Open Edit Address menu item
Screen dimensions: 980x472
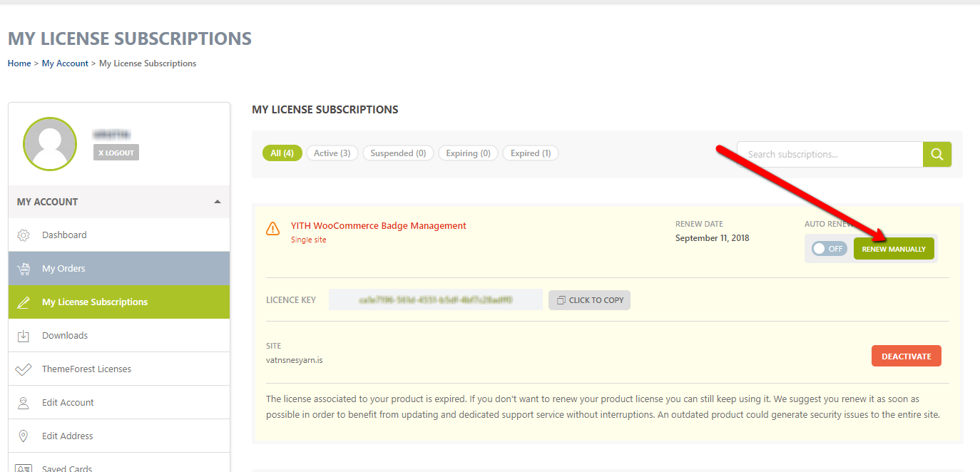(119, 436)
